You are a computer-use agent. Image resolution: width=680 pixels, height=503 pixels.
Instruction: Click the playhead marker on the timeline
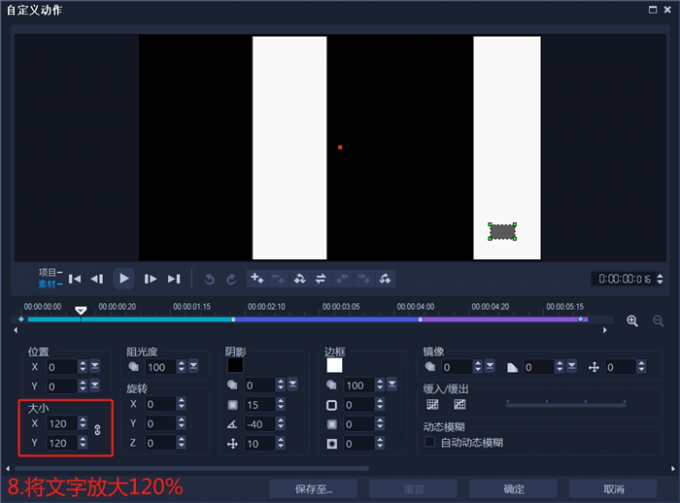click(81, 310)
